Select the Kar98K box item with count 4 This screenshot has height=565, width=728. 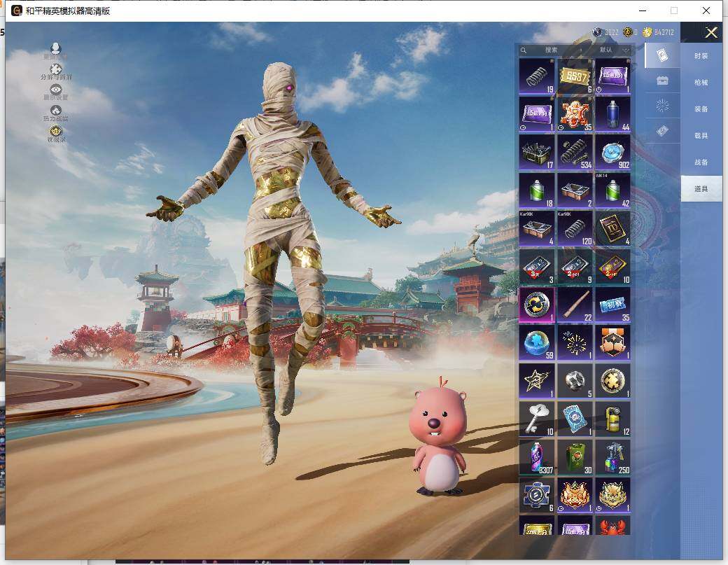(x=537, y=228)
